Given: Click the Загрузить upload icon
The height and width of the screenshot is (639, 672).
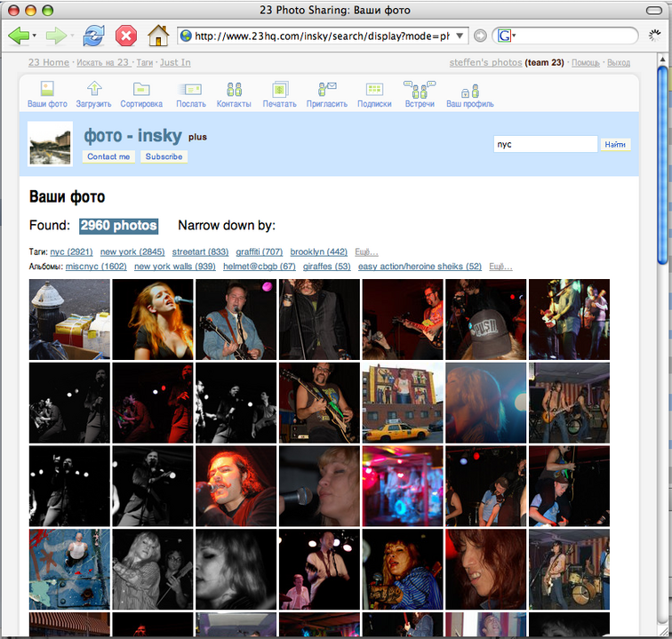Looking at the screenshot, I should pyautogui.click(x=93, y=89).
